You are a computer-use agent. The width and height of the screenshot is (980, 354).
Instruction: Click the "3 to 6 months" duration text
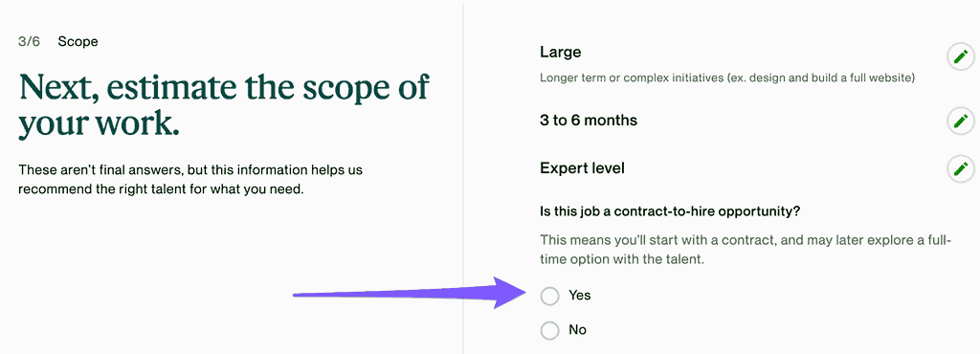589,120
